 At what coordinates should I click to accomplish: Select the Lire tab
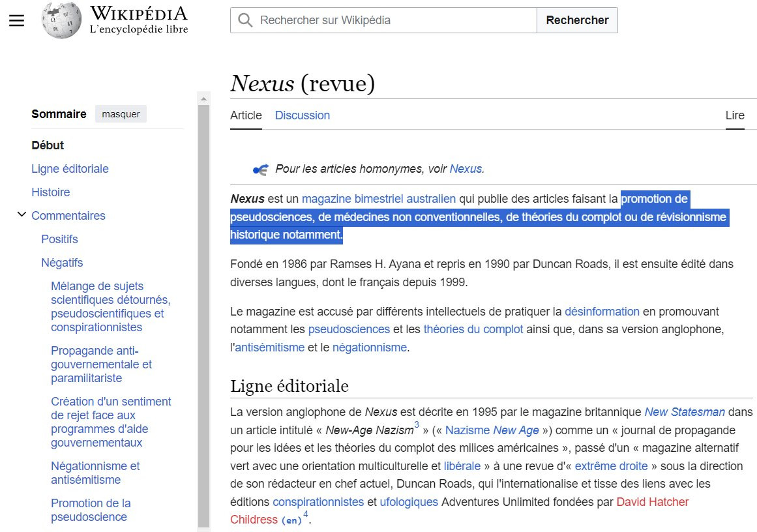point(735,115)
